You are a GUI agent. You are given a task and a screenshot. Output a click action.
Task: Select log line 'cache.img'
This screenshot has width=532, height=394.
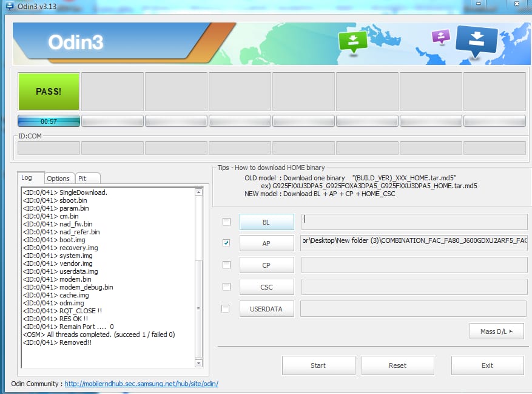point(56,295)
